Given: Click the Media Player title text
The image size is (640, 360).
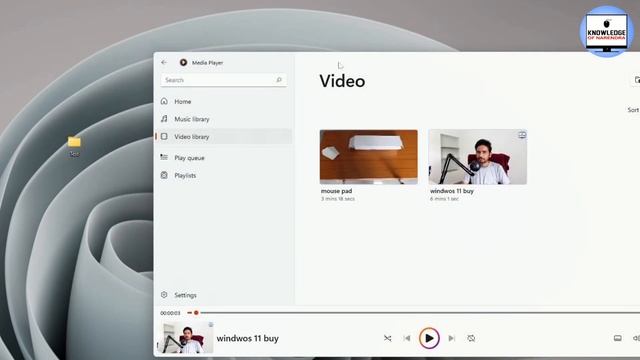Looking at the screenshot, I should click(x=207, y=62).
